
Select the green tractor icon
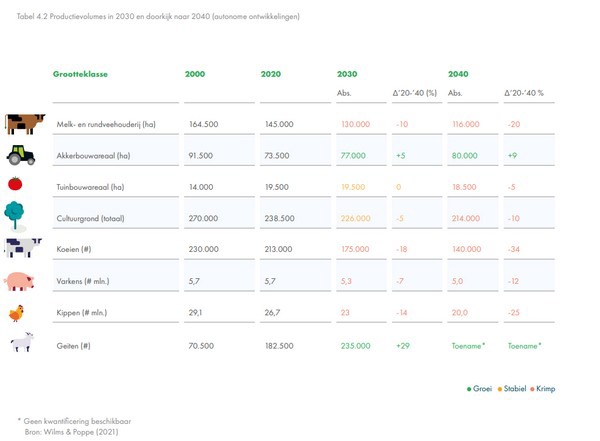pyautogui.click(x=22, y=155)
